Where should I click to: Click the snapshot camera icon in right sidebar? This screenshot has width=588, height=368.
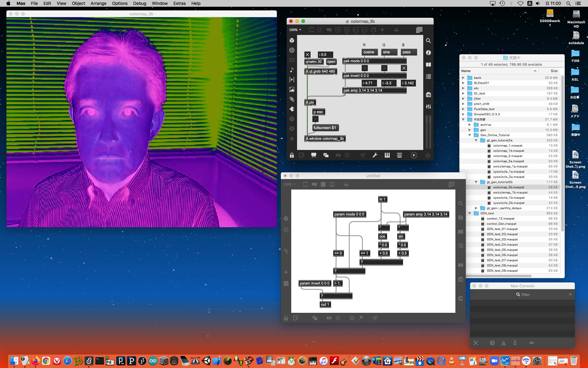(x=428, y=95)
